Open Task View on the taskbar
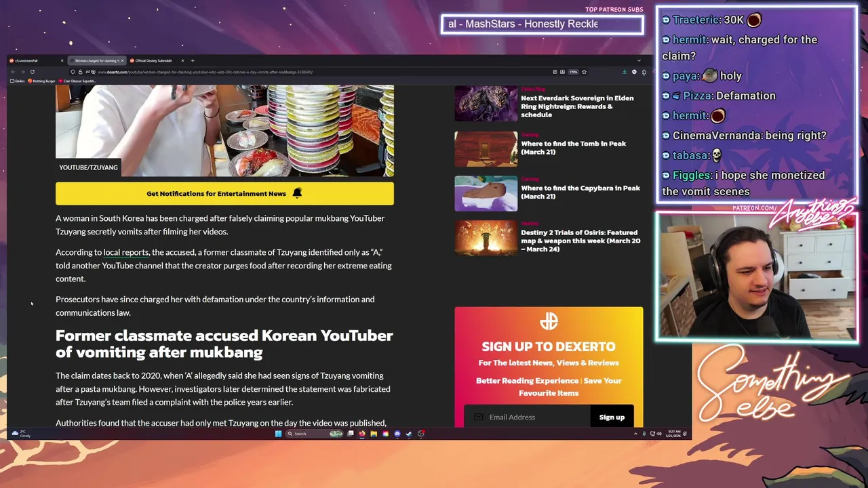868x488 pixels. click(350, 434)
